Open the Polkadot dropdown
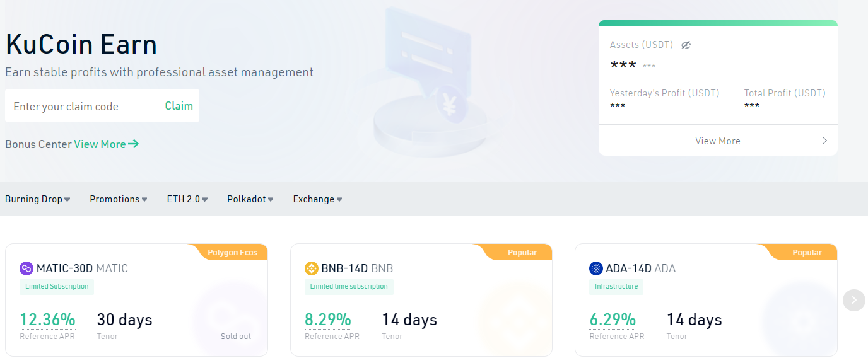Image resolution: width=868 pixels, height=363 pixels. click(250, 199)
